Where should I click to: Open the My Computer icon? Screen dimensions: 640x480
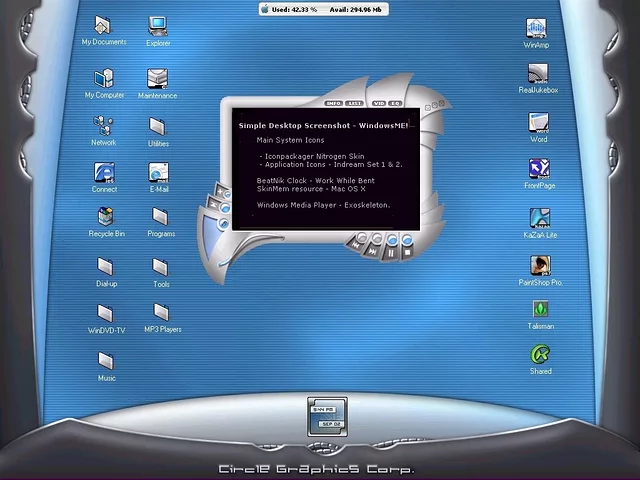coord(104,79)
